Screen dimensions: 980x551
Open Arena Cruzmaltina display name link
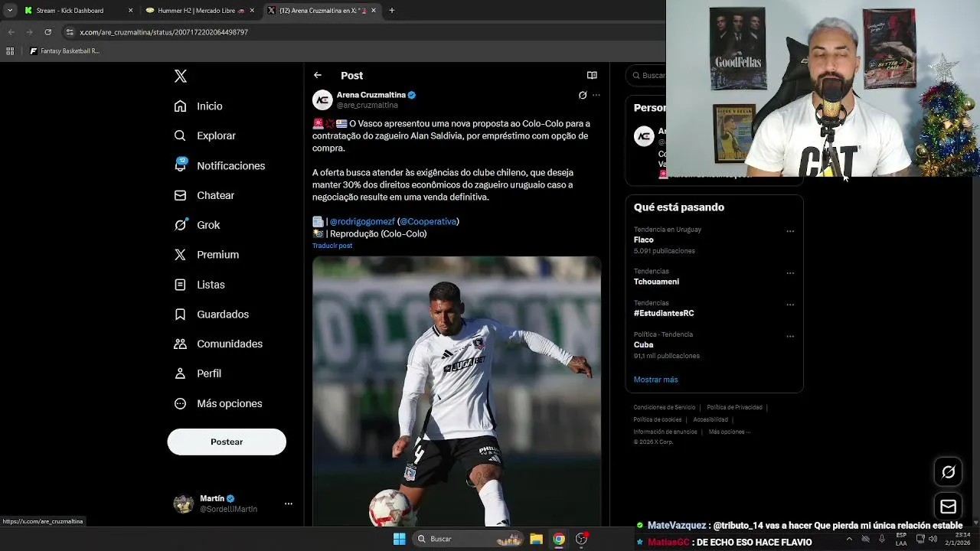pyautogui.click(x=371, y=95)
